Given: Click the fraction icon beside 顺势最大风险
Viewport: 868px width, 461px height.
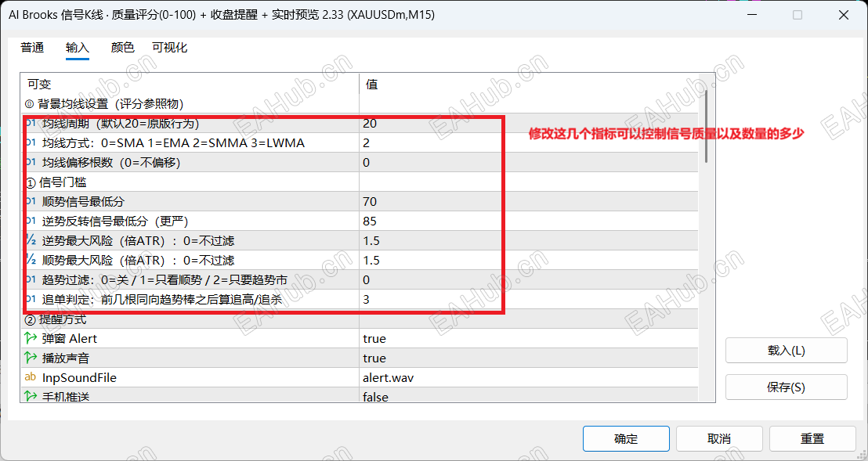Looking at the screenshot, I should click(31, 261).
